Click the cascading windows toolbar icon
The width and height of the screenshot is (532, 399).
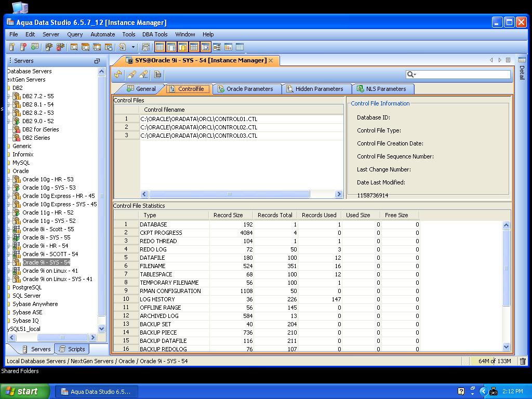[108, 47]
